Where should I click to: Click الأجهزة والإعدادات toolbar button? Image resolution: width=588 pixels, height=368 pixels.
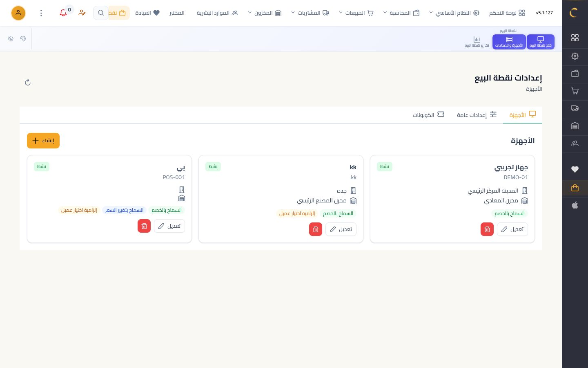pos(509,42)
